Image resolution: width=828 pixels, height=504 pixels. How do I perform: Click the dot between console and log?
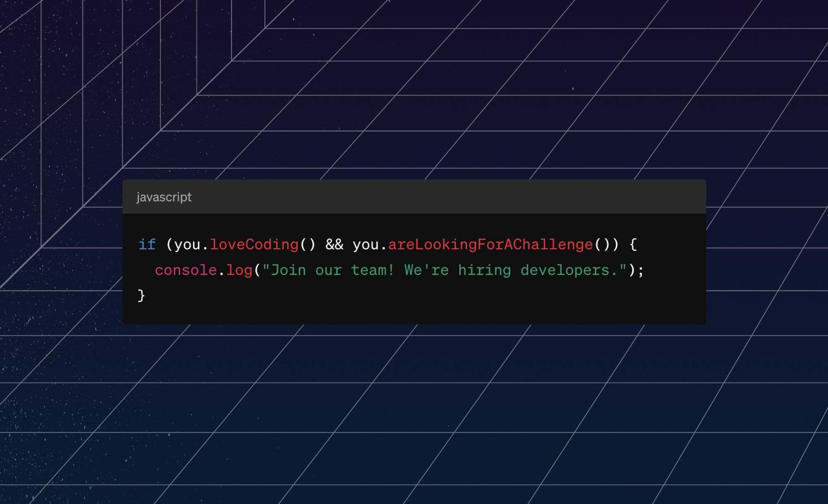pyautogui.click(x=221, y=271)
